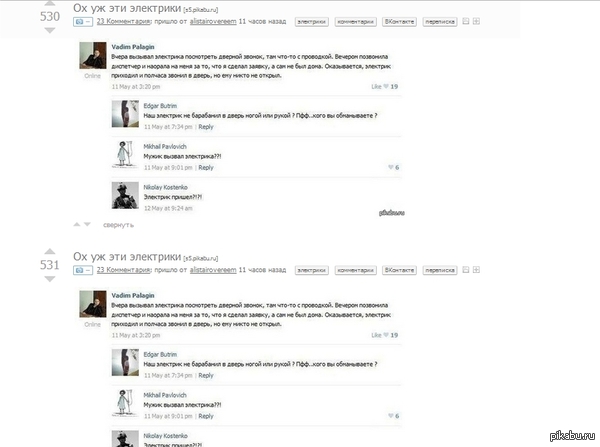Reply to Edgar Butrim's comment in post 530
Image resolution: width=600 pixels, height=447 pixels.
tap(206, 127)
